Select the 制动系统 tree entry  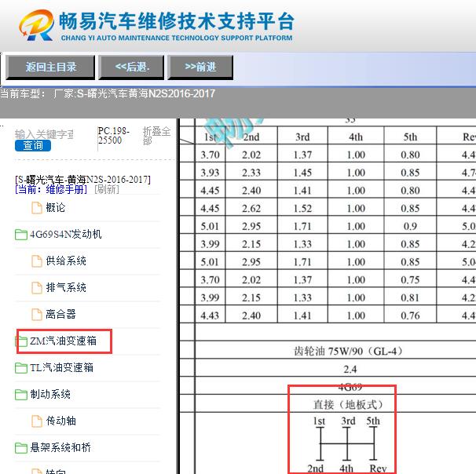pyautogui.click(x=50, y=395)
